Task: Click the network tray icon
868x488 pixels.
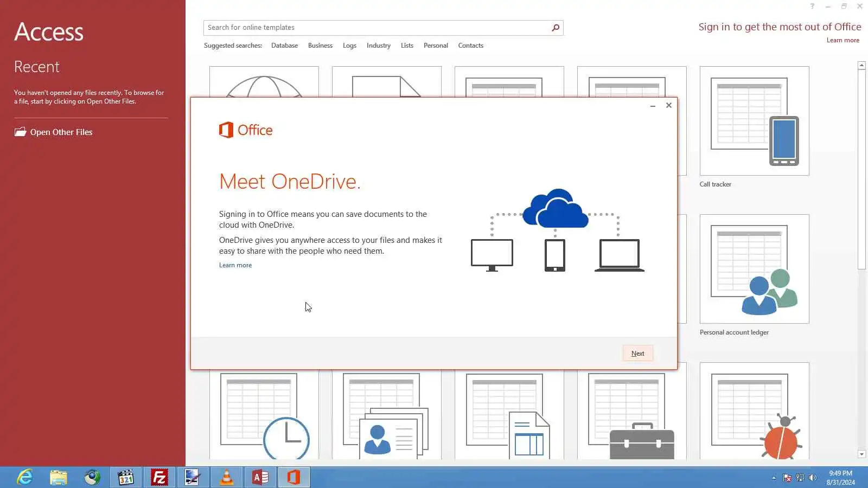Action: [800, 478]
